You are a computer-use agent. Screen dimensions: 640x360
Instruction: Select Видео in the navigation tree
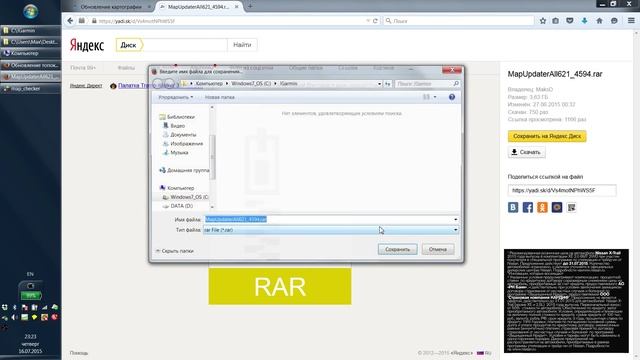click(x=174, y=126)
